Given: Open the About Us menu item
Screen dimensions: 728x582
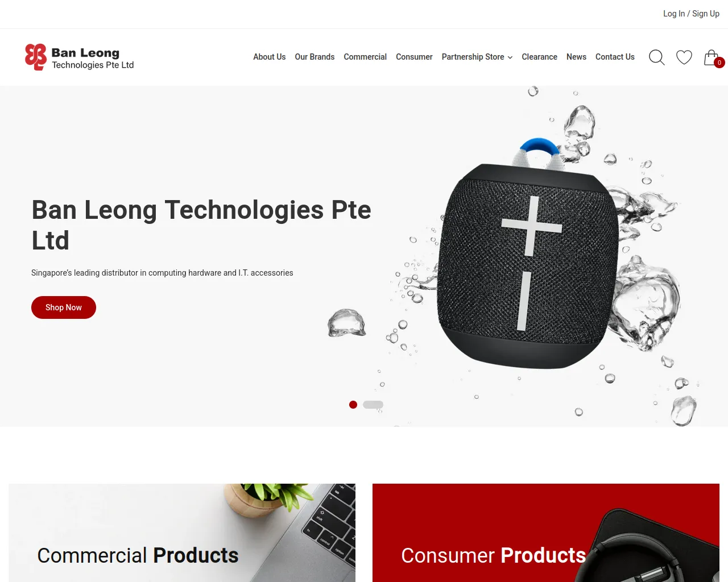Looking at the screenshot, I should (270, 57).
